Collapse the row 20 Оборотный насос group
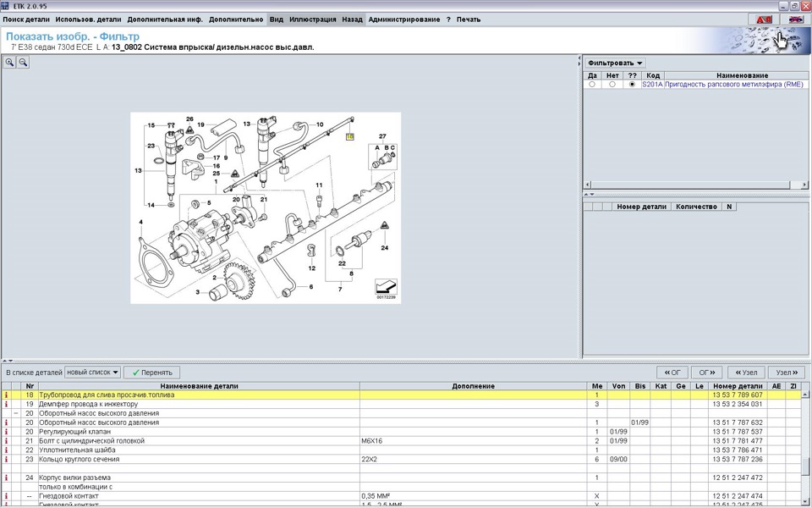Viewport: 812px width, 508px height. (x=16, y=413)
